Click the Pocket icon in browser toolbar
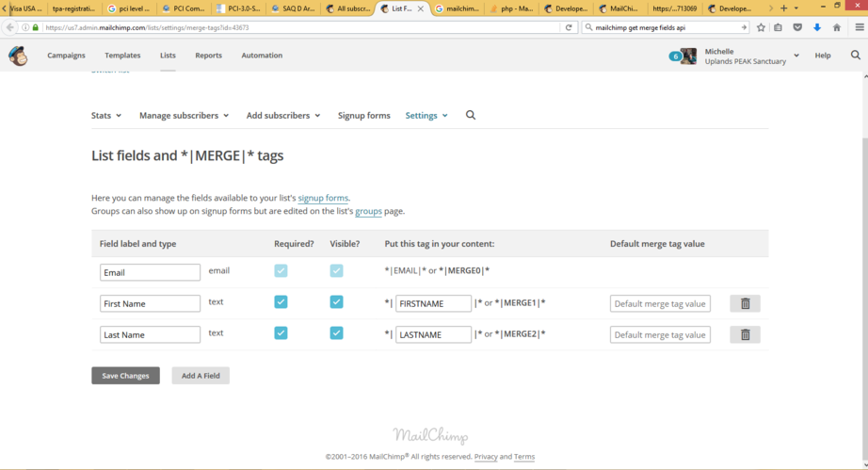Screen dimensions: 868x470 [x=797, y=27]
